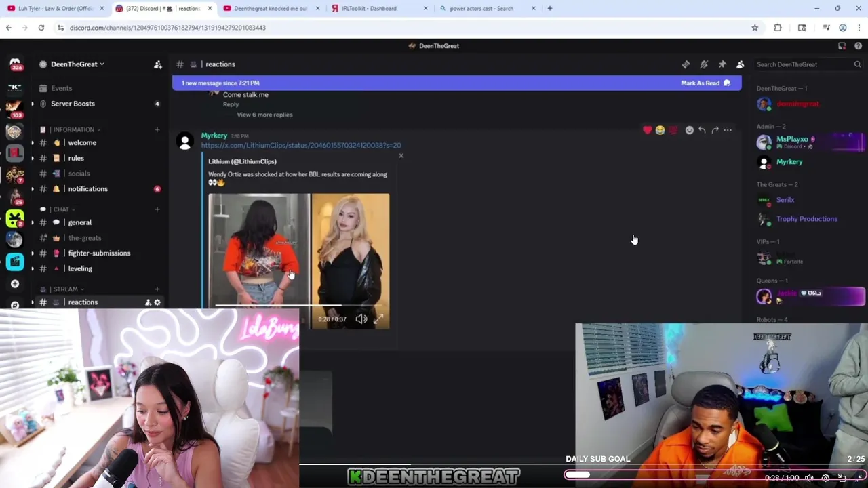Open Discord direct messages home icon
Screen dimensions: 868x488
click(x=15, y=64)
